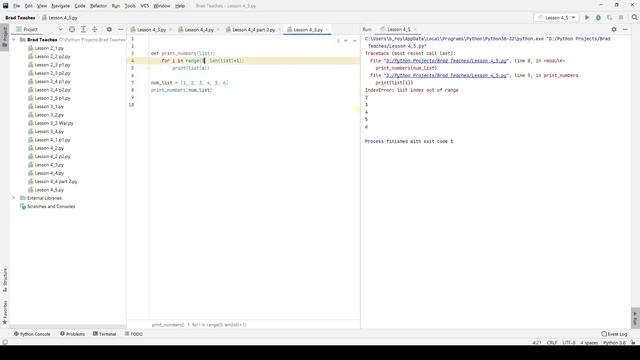The height and width of the screenshot is (360, 640).
Task: Open the Help menu
Action: coord(180,6)
